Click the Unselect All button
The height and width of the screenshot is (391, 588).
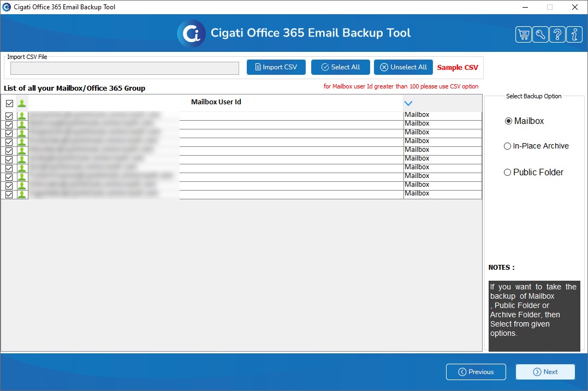pyautogui.click(x=403, y=67)
